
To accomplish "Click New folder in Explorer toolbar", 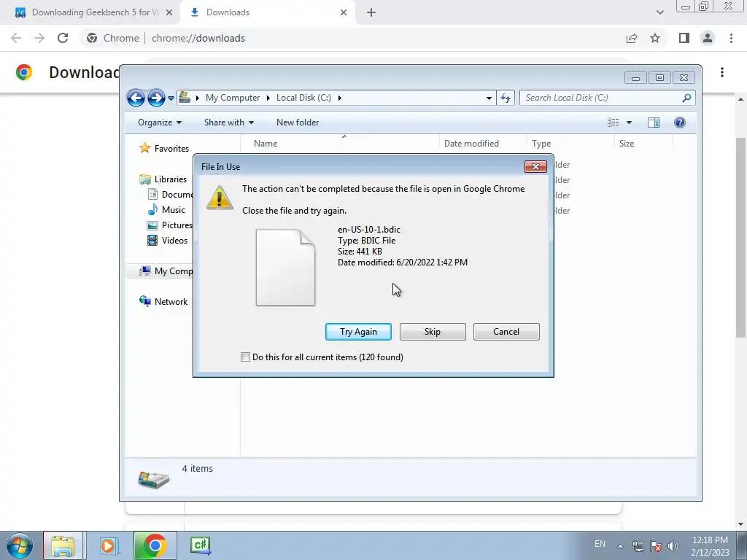I will click(298, 122).
